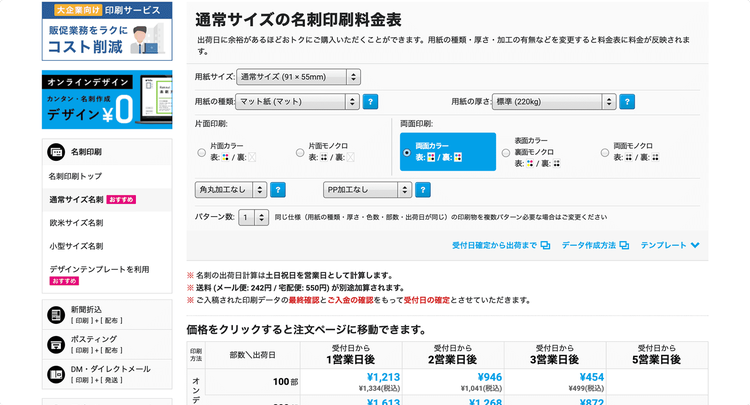The width and height of the screenshot is (750, 405).
Task: Open help for paper type (用紙の種類)
Action: 370,101
